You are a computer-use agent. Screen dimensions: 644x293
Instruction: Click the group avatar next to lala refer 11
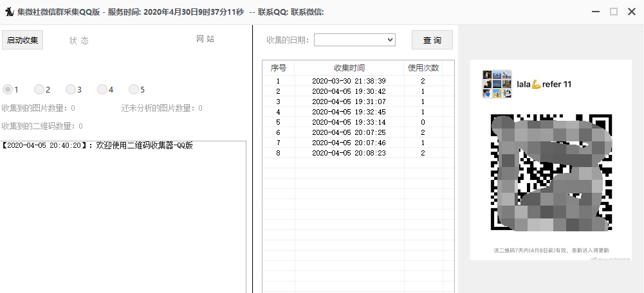(x=497, y=84)
